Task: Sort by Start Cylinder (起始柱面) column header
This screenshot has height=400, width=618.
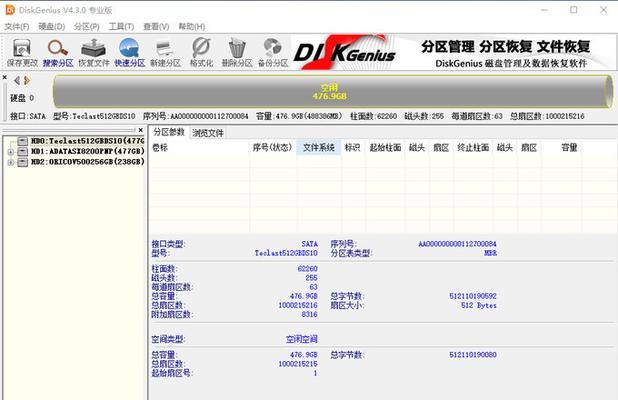Action: coord(385,148)
